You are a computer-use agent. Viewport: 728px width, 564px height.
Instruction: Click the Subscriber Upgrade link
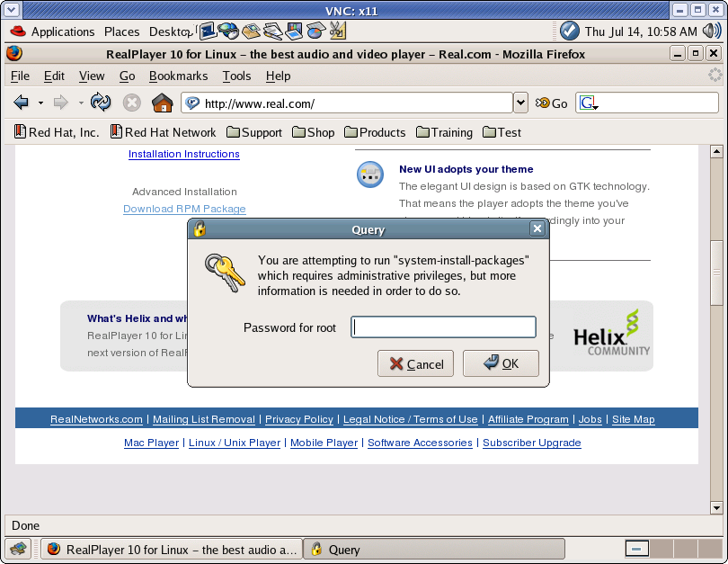tap(531, 443)
